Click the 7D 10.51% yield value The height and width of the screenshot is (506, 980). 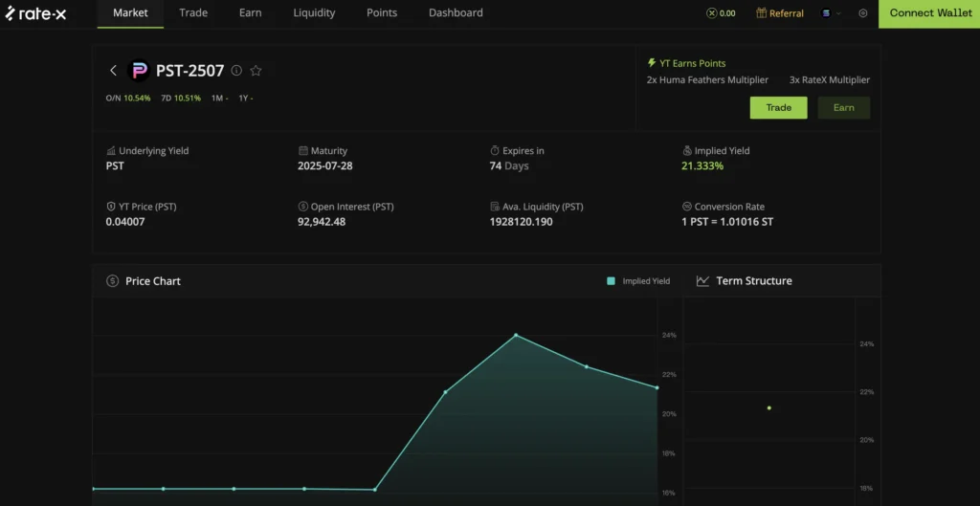[x=188, y=99]
